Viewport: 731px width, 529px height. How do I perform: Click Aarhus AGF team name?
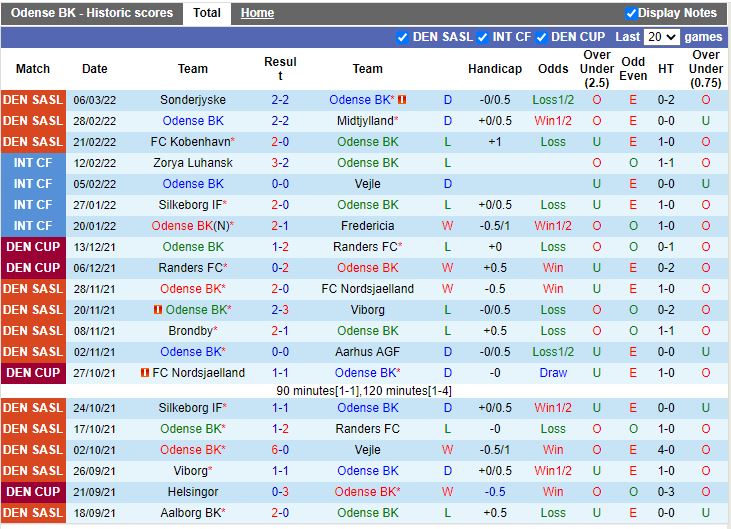coord(367,352)
